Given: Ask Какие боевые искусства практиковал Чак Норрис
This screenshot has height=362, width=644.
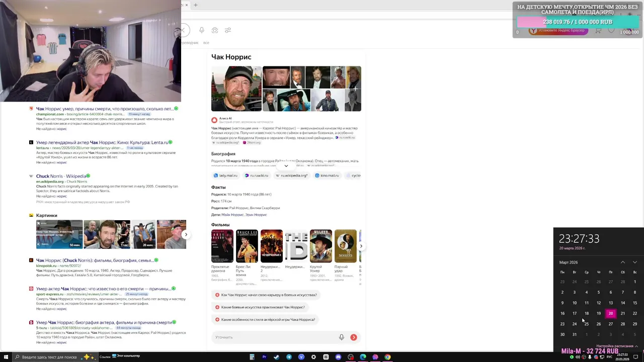Looking at the screenshot, I should coord(260,307).
